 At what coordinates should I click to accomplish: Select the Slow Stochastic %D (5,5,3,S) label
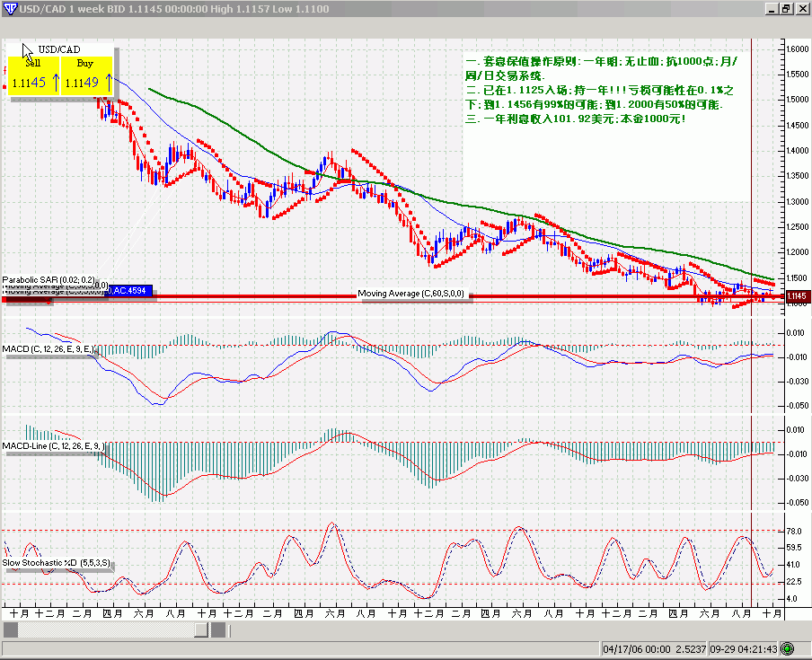[x=56, y=563]
